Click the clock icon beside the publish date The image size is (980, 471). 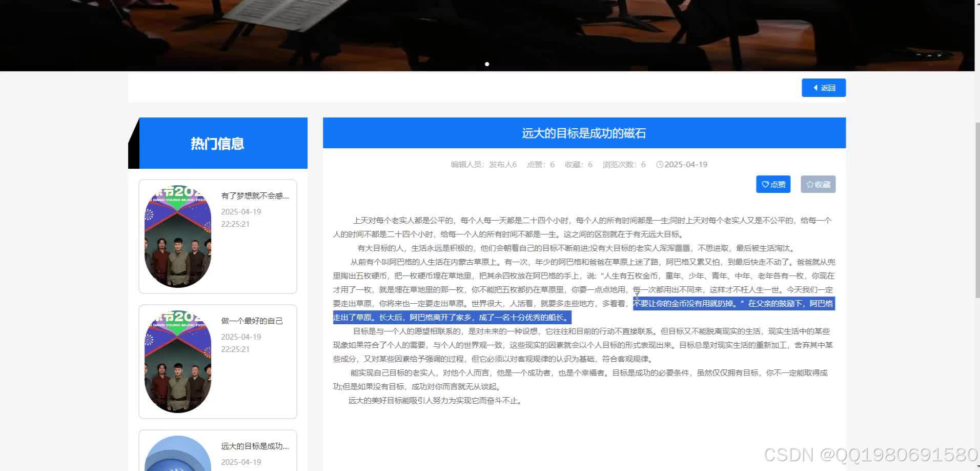[660, 164]
